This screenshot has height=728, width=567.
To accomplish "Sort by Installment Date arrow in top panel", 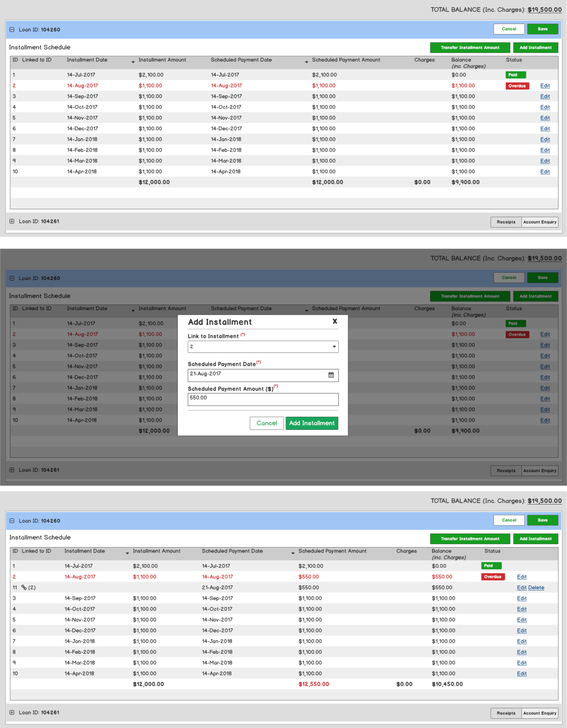I will pyautogui.click(x=133, y=61).
